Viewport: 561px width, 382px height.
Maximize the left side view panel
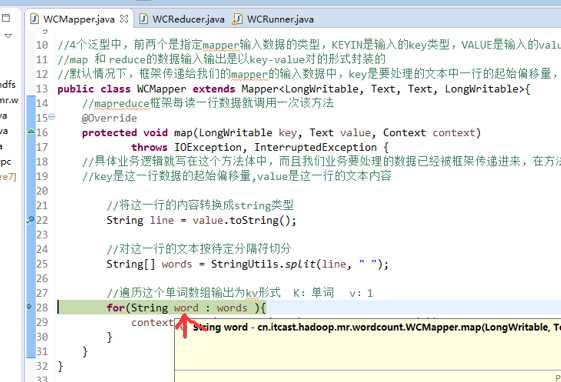pos(6,18)
